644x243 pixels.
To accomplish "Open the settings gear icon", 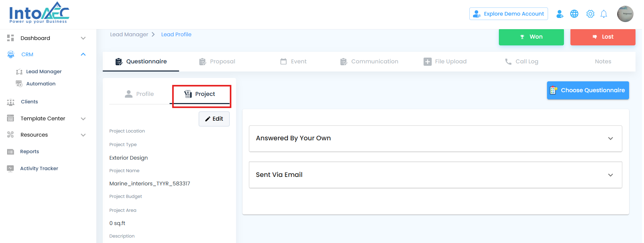I will click(590, 14).
